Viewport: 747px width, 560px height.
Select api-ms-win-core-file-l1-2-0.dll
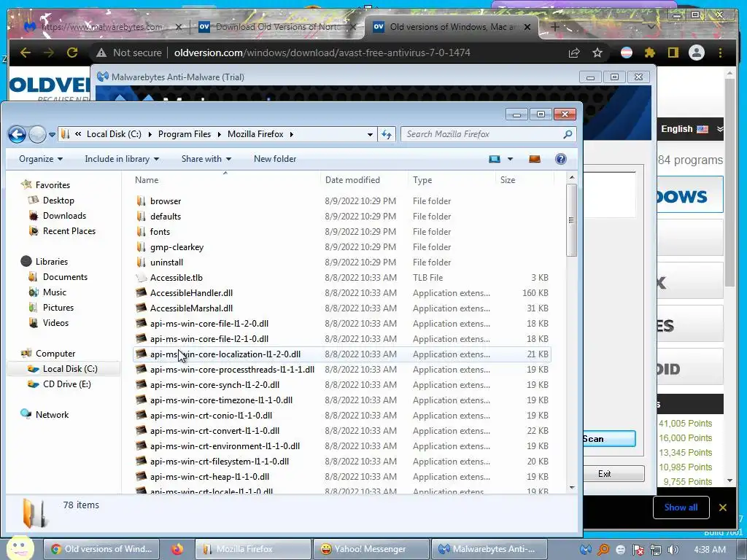[209, 323]
